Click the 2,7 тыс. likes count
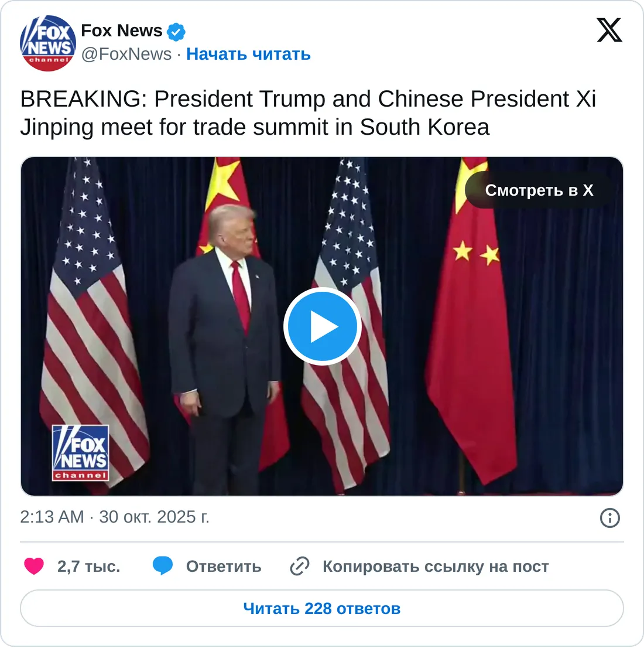This screenshot has width=644, height=648. click(x=88, y=566)
